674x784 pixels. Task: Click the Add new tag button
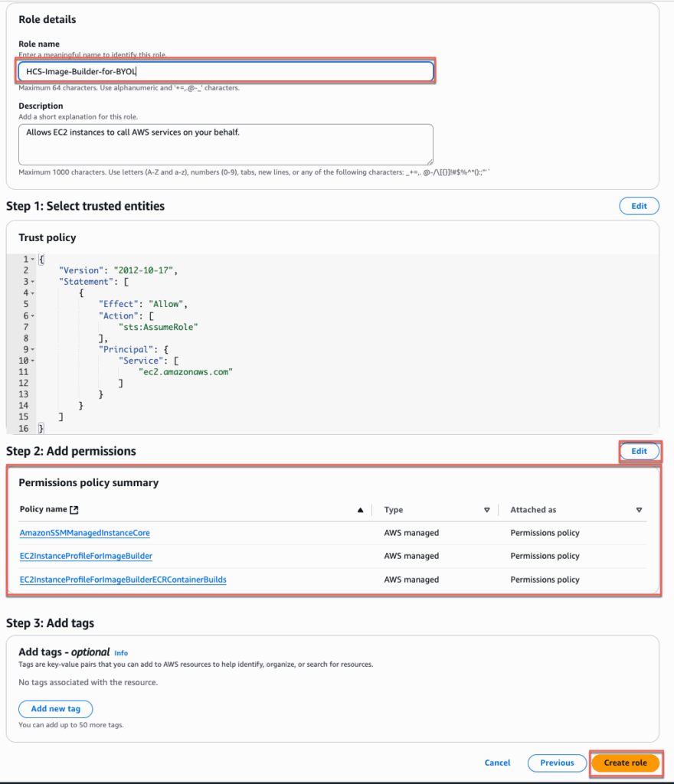pyautogui.click(x=55, y=709)
